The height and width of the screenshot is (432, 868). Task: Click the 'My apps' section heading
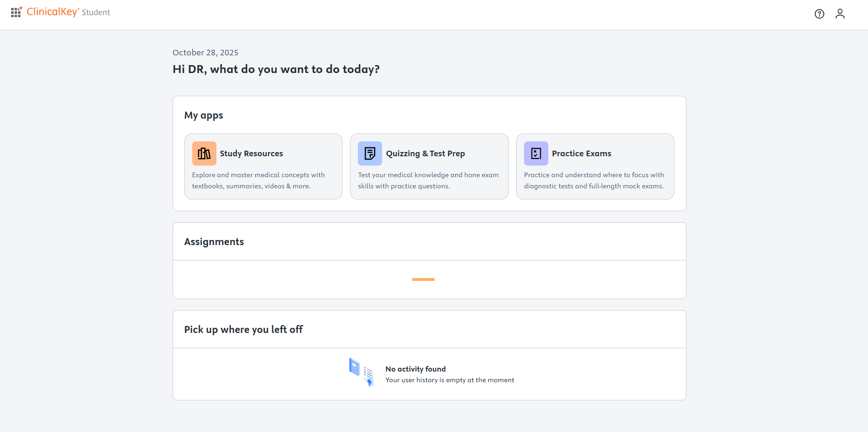click(203, 115)
